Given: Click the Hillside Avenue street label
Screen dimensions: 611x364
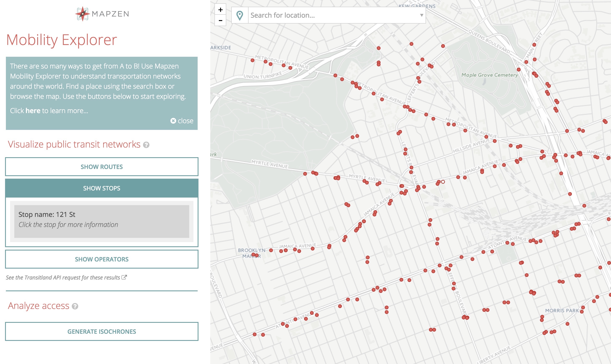Looking at the screenshot, I should 471,146.
